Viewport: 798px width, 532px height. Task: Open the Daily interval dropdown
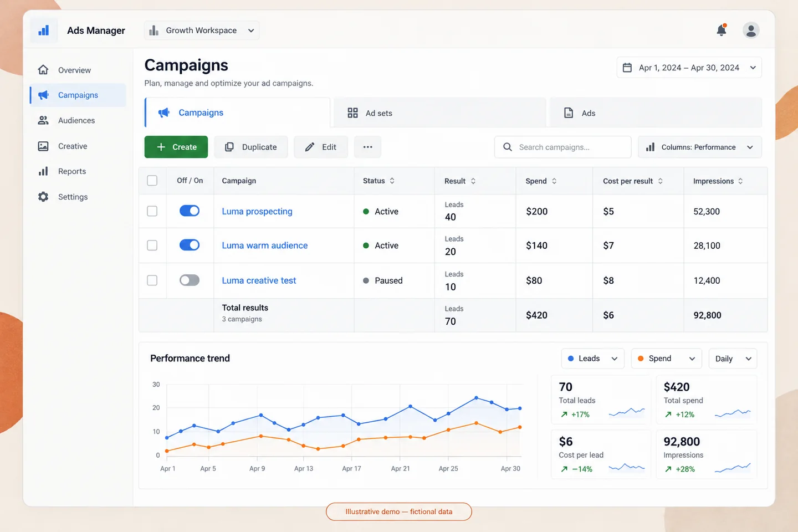tap(733, 359)
